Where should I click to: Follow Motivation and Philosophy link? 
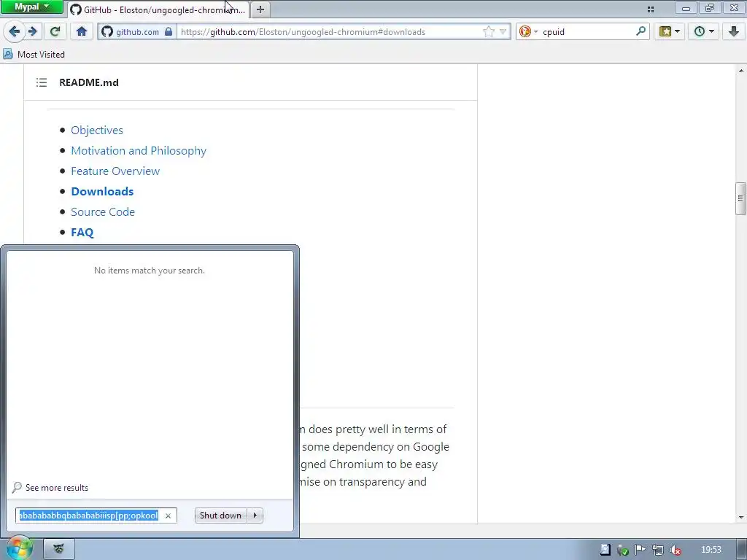tap(139, 150)
